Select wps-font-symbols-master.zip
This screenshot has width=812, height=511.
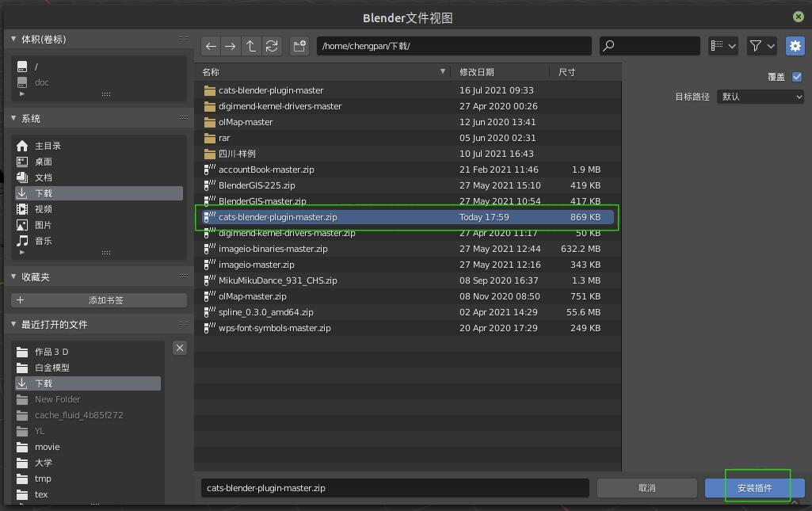pos(408,328)
